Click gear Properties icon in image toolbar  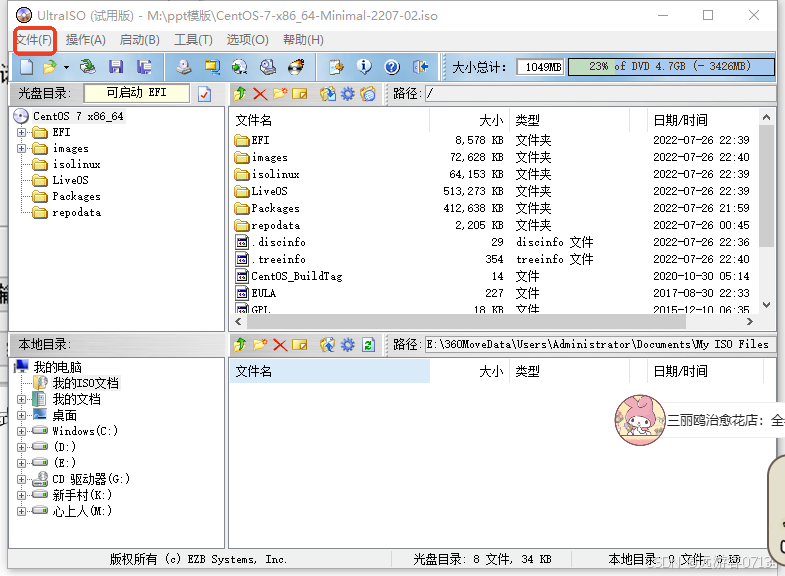click(347, 94)
